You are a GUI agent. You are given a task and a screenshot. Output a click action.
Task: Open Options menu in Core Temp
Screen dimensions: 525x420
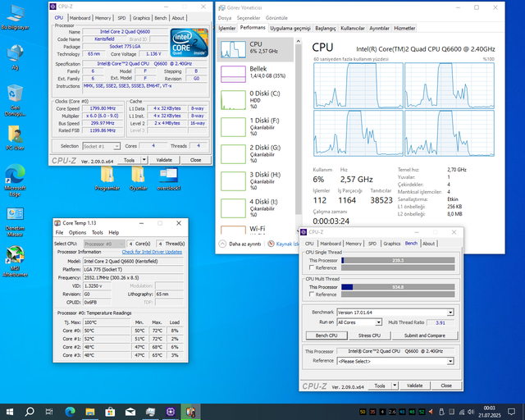(77, 232)
